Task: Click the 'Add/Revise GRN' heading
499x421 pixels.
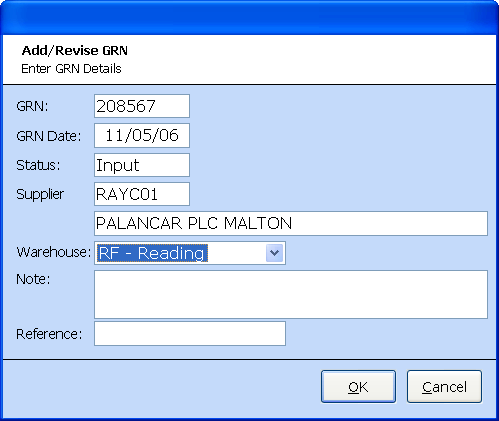Action: click(x=75, y=51)
